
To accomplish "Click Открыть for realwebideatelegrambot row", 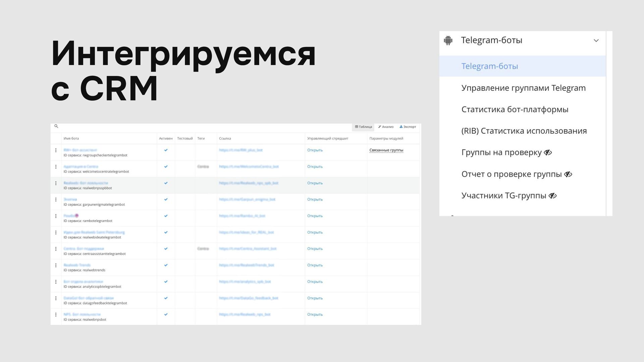I will tap(315, 232).
